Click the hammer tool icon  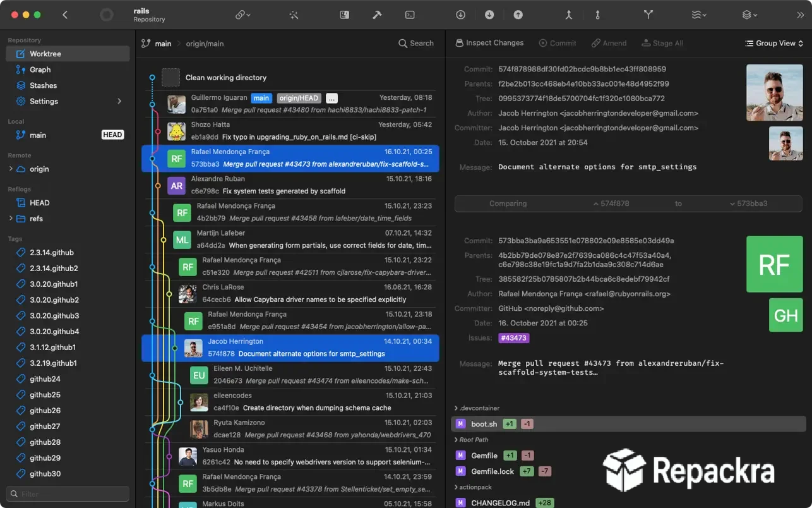pos(377,15)
